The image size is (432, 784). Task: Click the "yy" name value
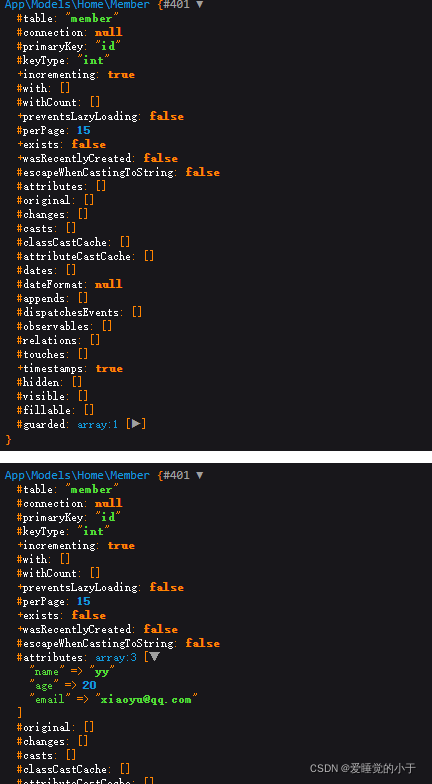pyautogui.click(x=102, y=671)
